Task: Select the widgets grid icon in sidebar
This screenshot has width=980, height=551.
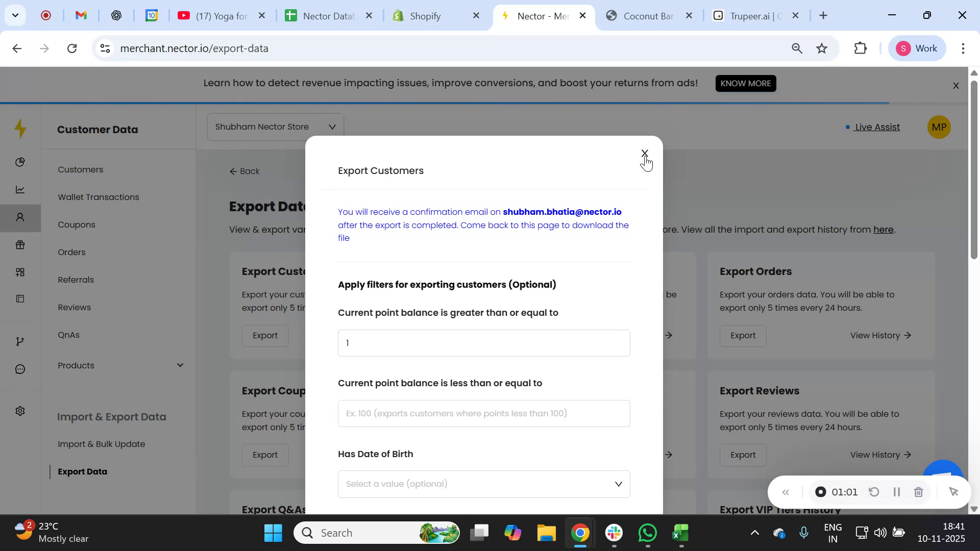Action: pos(20,272)
